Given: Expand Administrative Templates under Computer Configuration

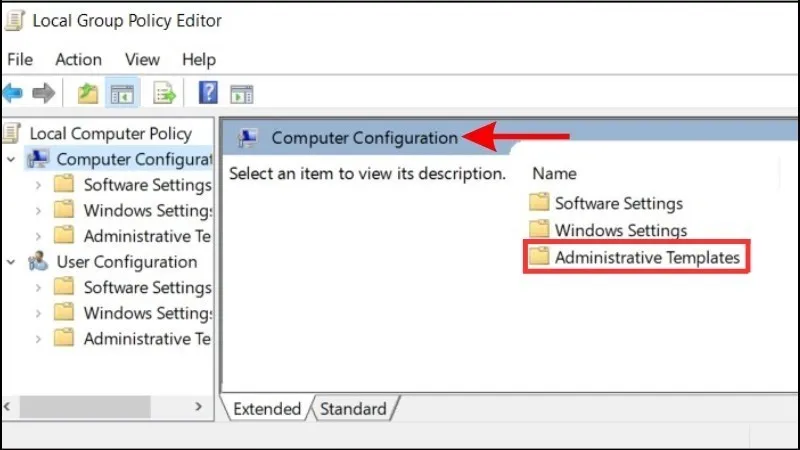Looking at the screenshot, I should coord(38,236).
